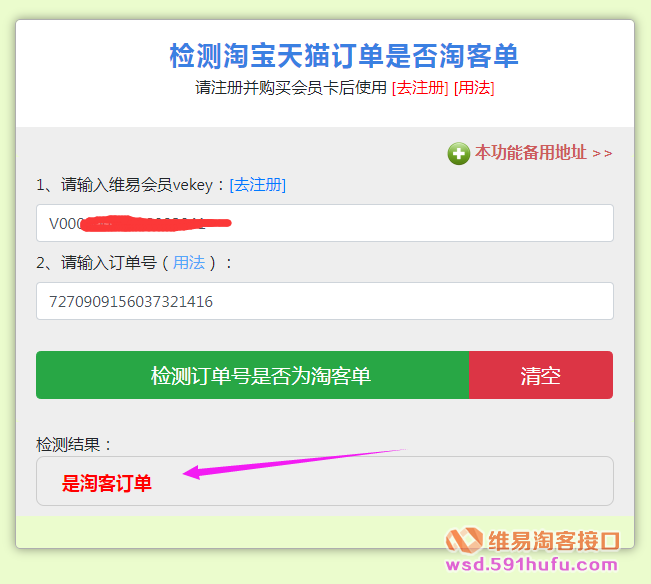The height and width of the screenshot is (584, 651).
Task: Open the 本功能备用地址 >> link
Action: point(543,153)
